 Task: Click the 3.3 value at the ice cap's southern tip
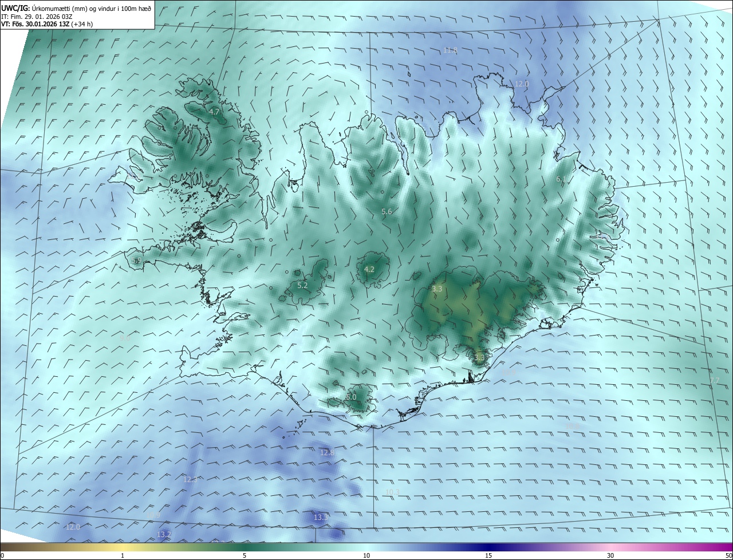click(479, 358)
